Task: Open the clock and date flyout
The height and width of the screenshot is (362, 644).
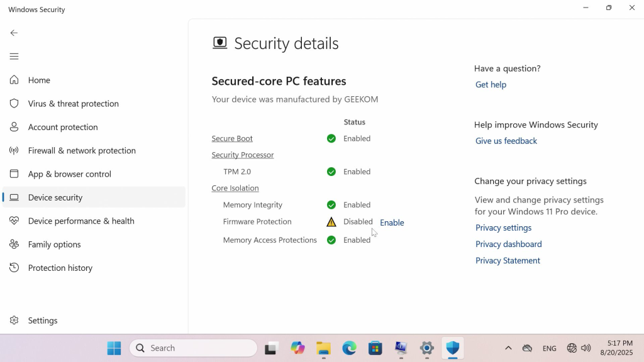Action: pos(616,348)
